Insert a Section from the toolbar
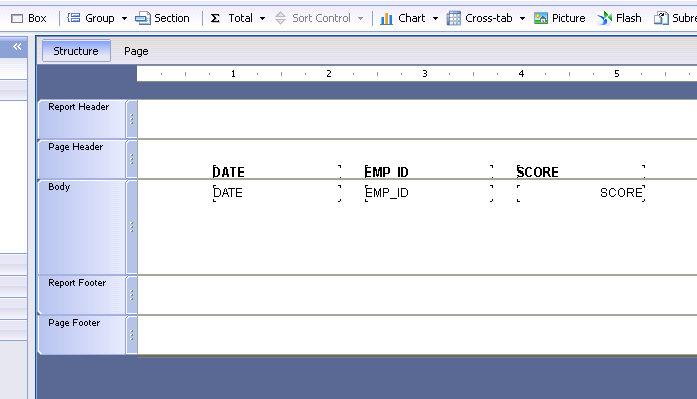 (x=162, y=18)
